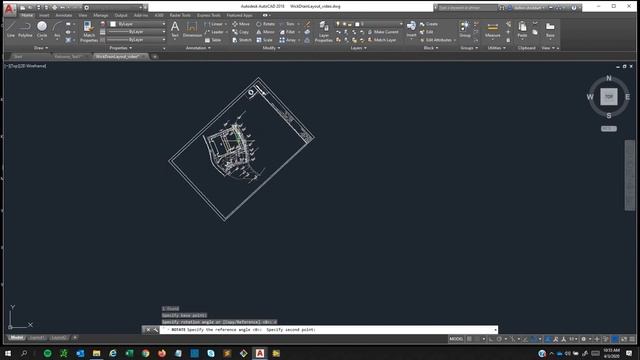Click the Linear dimension button
This screenshot has width=640, height=360.
tap(216, 24)
